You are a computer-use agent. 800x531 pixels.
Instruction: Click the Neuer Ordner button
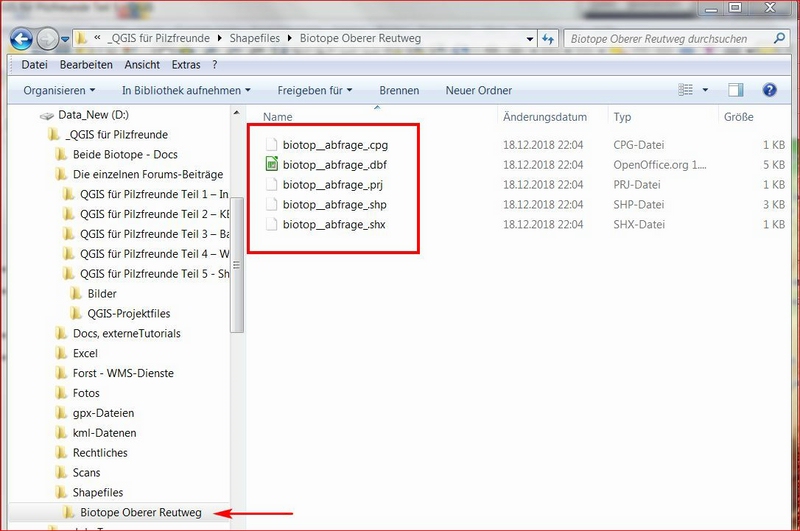(478, 90)
